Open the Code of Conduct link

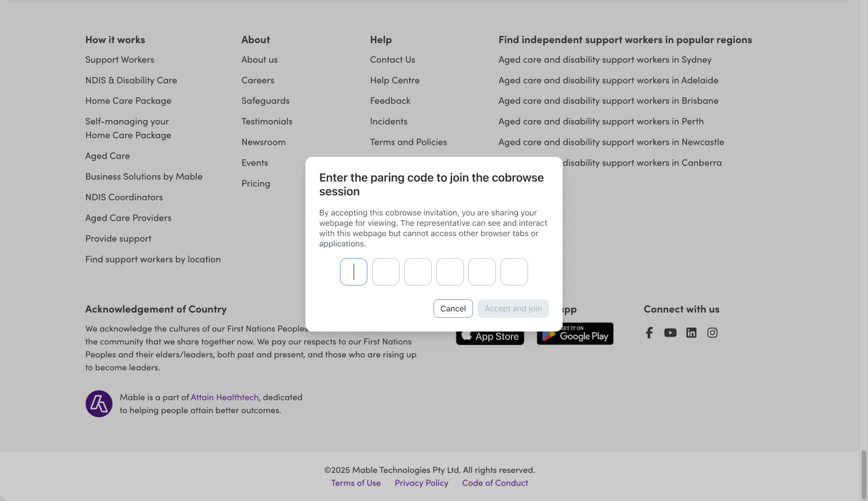point(495,483)
